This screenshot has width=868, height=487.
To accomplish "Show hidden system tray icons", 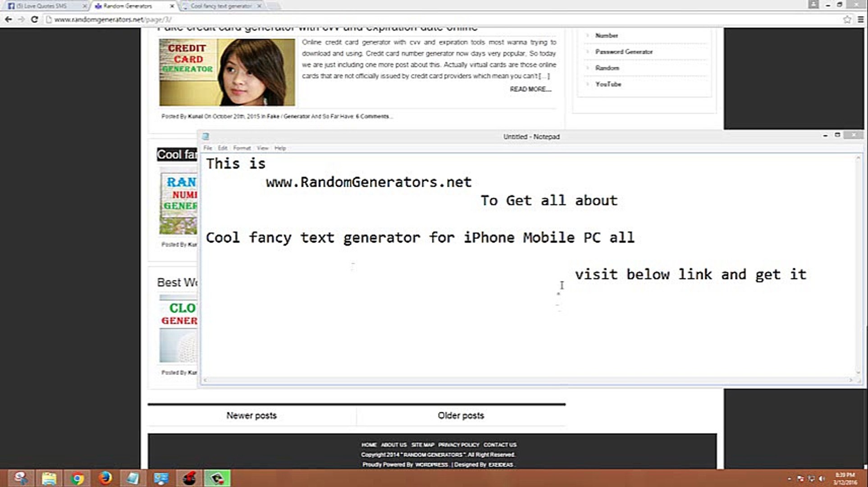I will (789, 478).
